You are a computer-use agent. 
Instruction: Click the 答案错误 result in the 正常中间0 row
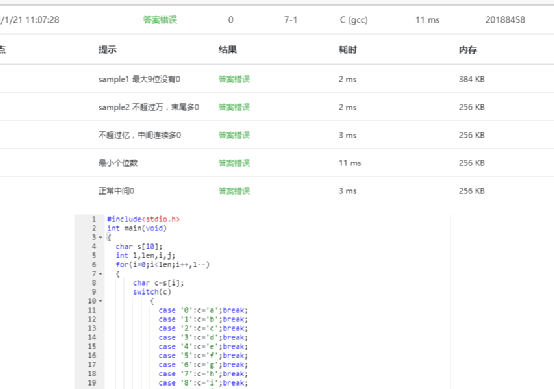pyautogui.click(x=234, y=191)
